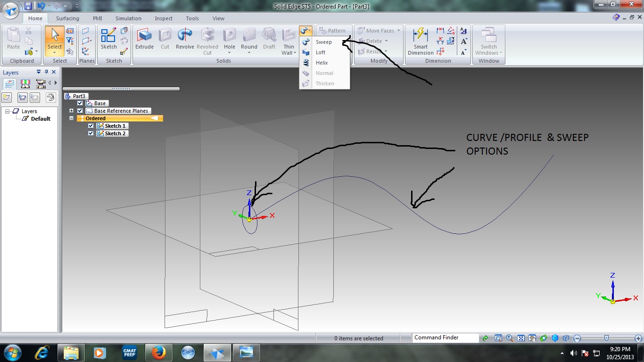Click the coincident plane icon in Planes

[x=85, y=31]
